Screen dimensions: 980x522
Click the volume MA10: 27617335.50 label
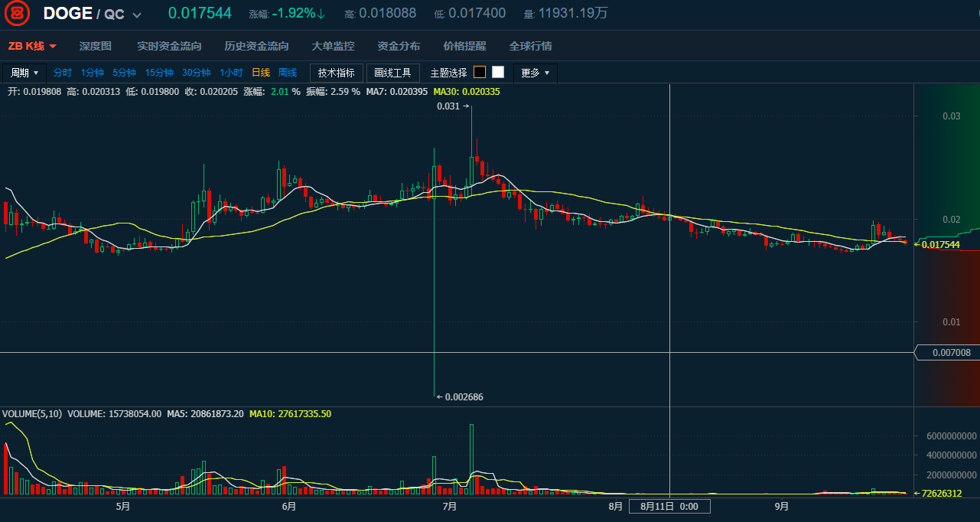tap(290, 414)
